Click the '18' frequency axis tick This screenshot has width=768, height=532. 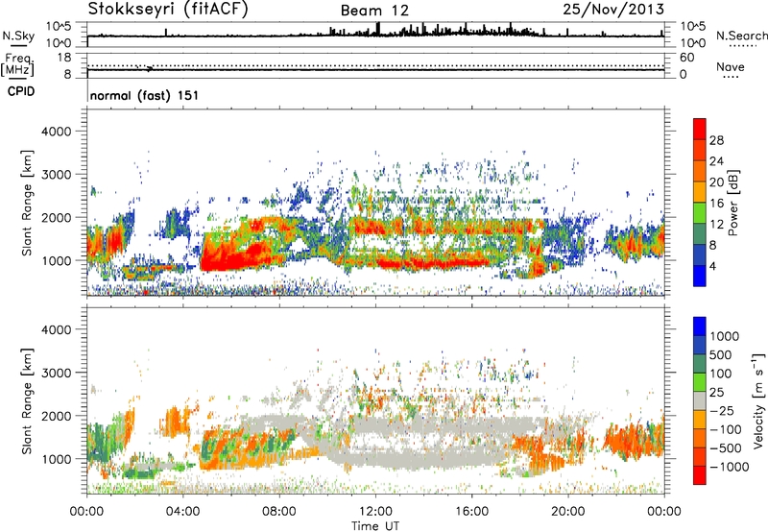64,57
